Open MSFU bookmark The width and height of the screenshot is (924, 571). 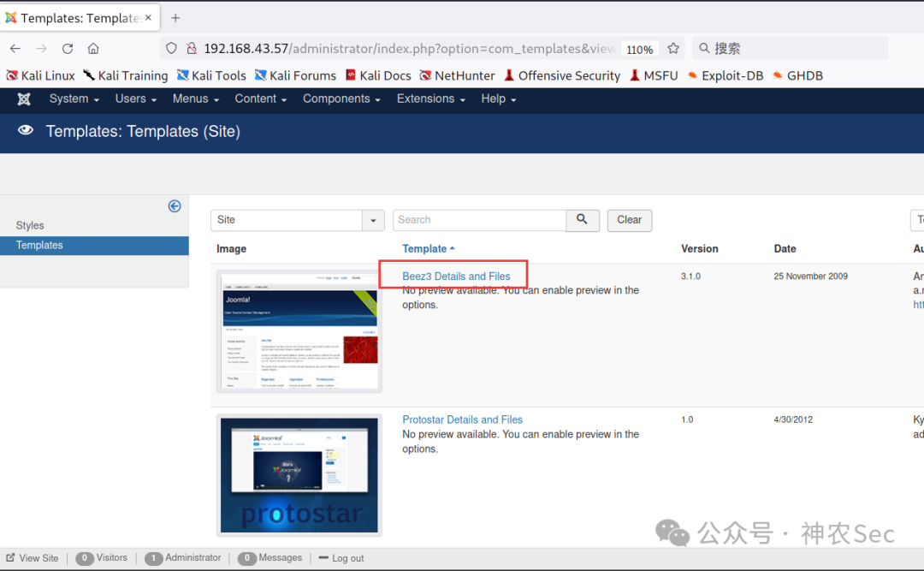(654, 75)
